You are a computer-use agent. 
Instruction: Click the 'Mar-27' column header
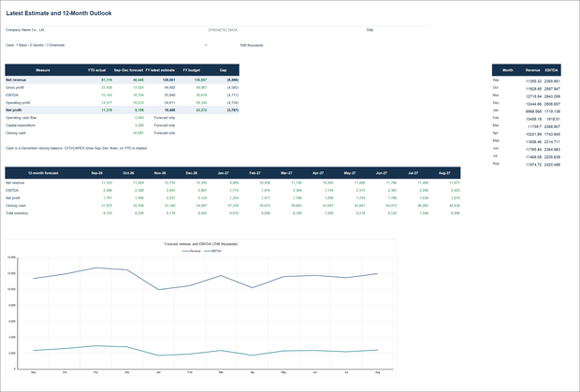[x=286, y=173]
